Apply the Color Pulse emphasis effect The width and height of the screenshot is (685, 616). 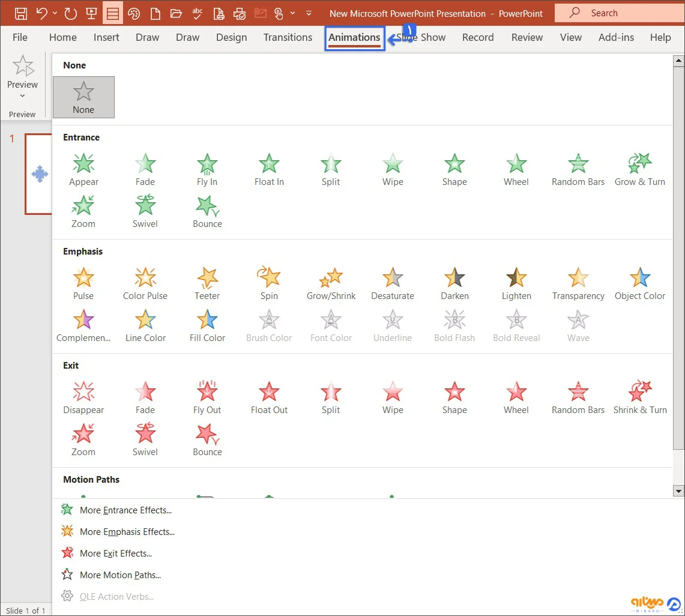145,284
